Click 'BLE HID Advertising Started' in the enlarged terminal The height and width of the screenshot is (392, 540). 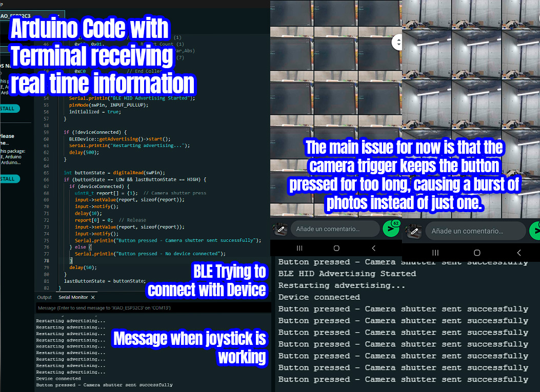(x=347, y=274)
